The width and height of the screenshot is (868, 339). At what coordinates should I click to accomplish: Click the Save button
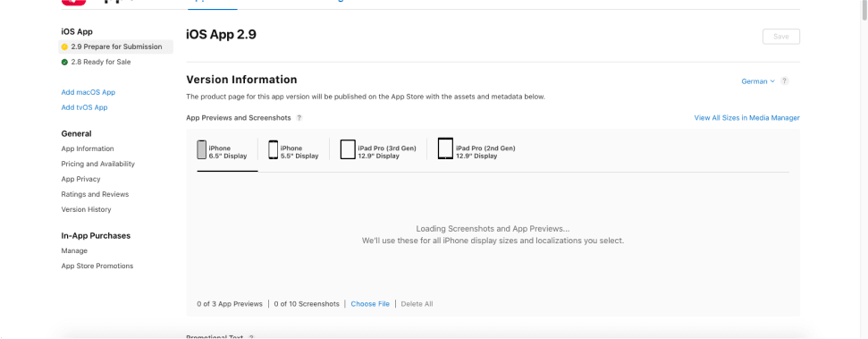[x=781, y=37]
